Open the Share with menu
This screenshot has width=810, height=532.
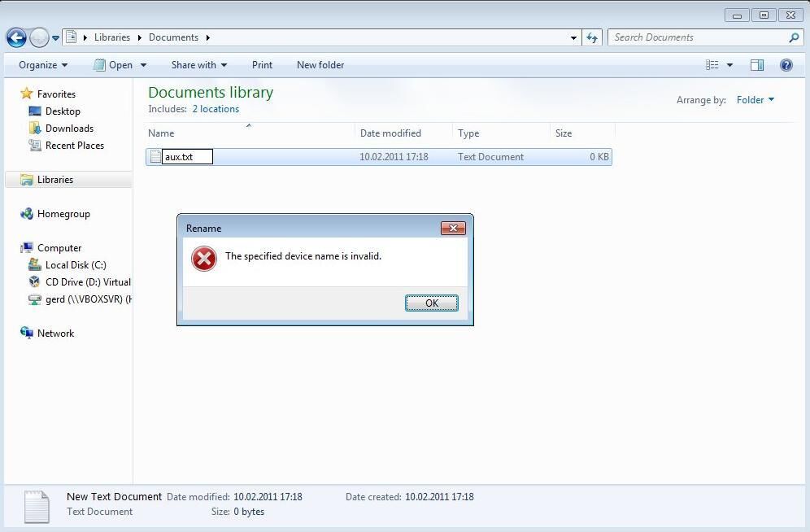pos(198,65)
